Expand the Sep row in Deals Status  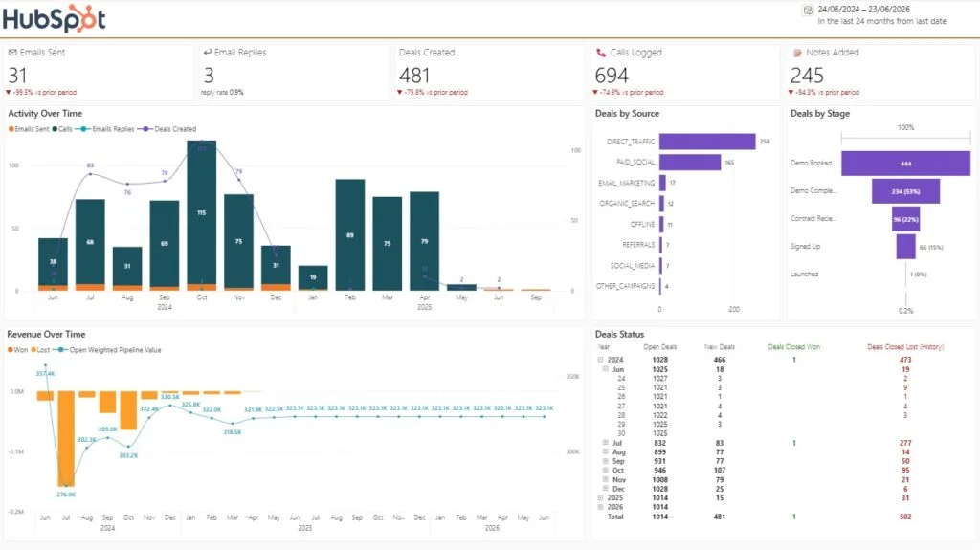[x=605, y=461]
